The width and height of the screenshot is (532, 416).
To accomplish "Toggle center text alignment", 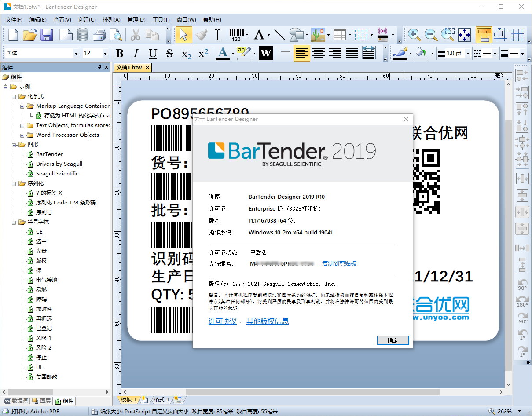I will pos(319,54).
